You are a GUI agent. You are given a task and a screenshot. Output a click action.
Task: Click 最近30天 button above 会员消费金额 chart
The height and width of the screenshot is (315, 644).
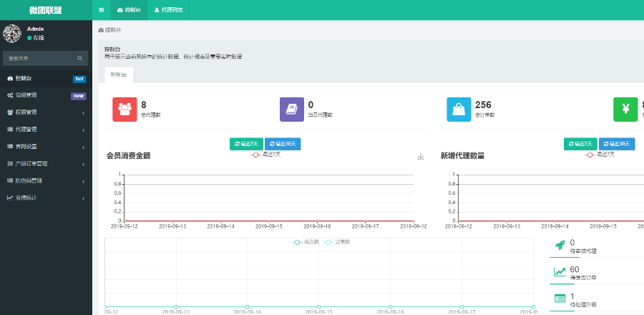coord(283,144)
